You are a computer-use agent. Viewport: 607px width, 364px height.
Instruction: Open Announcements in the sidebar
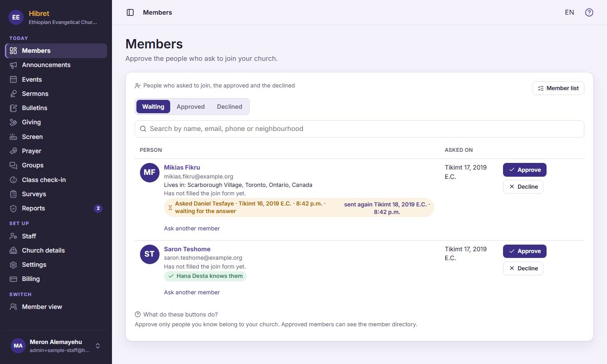56,65
